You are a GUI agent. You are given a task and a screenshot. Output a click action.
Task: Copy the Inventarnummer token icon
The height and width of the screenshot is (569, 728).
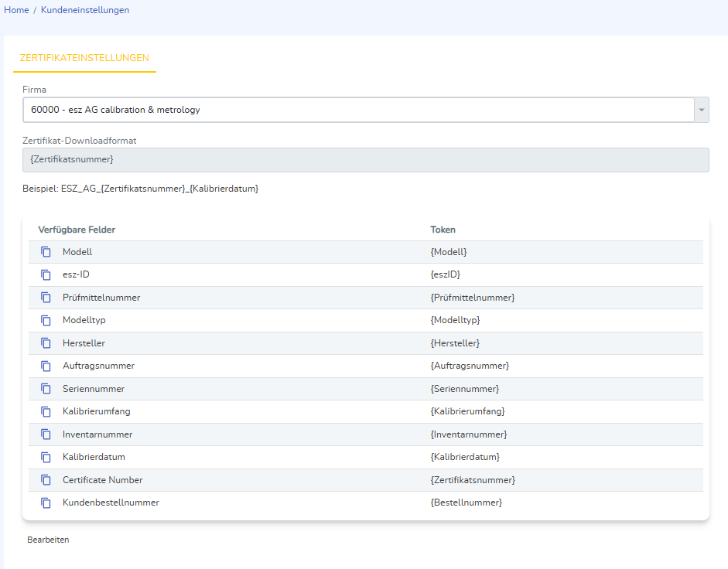(x=46, y=434)
